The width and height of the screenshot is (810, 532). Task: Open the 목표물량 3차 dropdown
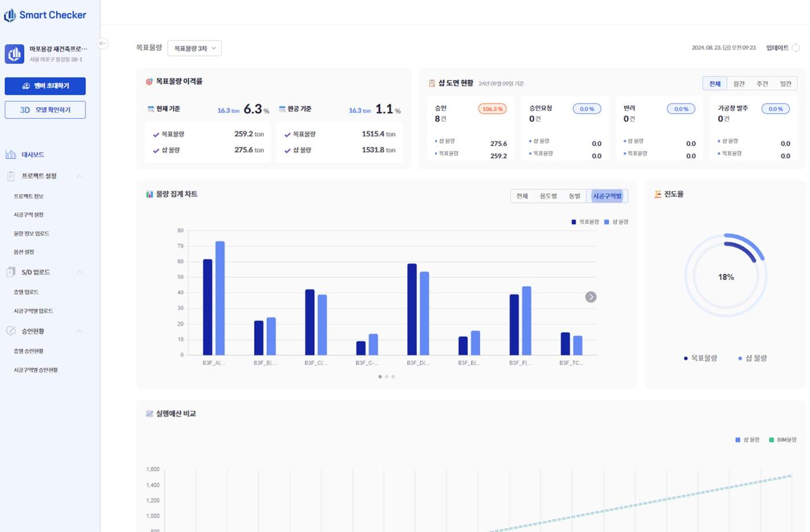tap(194, 49)
